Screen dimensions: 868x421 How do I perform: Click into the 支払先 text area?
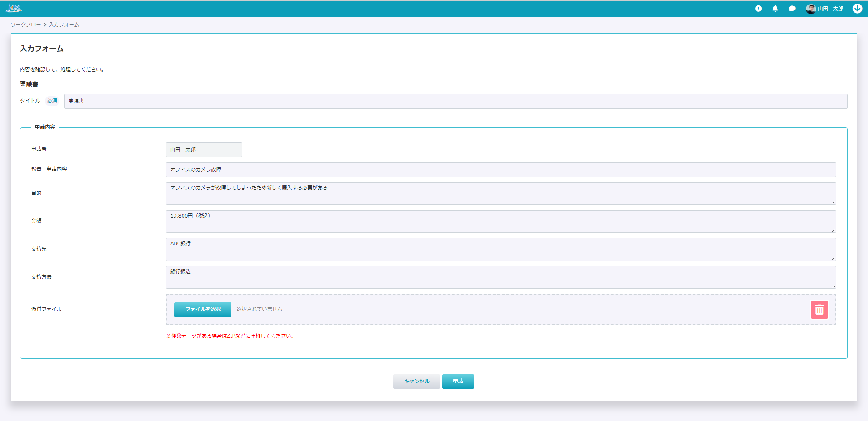[501, 249]
